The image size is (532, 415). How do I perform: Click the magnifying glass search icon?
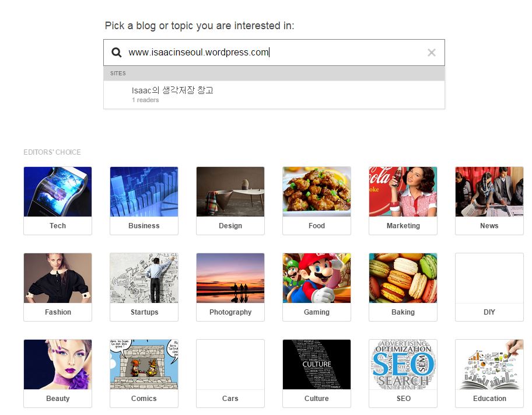pyautogui.click(x=116, y=53)
